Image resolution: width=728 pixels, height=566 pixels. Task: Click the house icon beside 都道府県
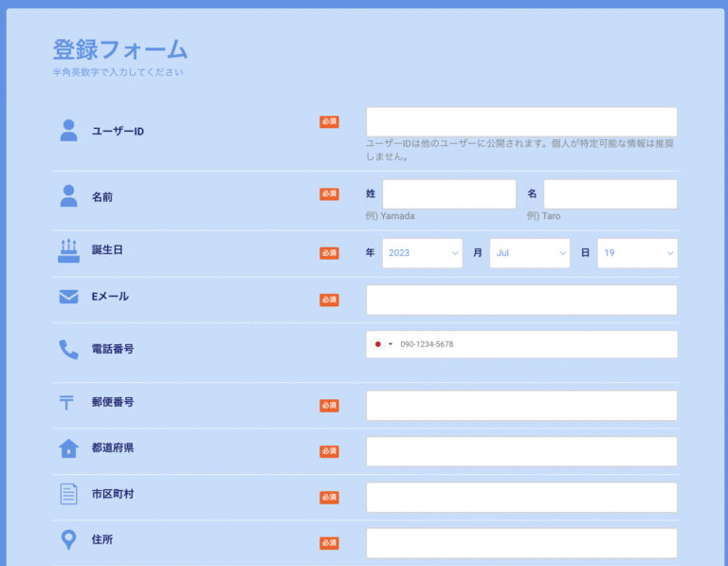[68, 448]
